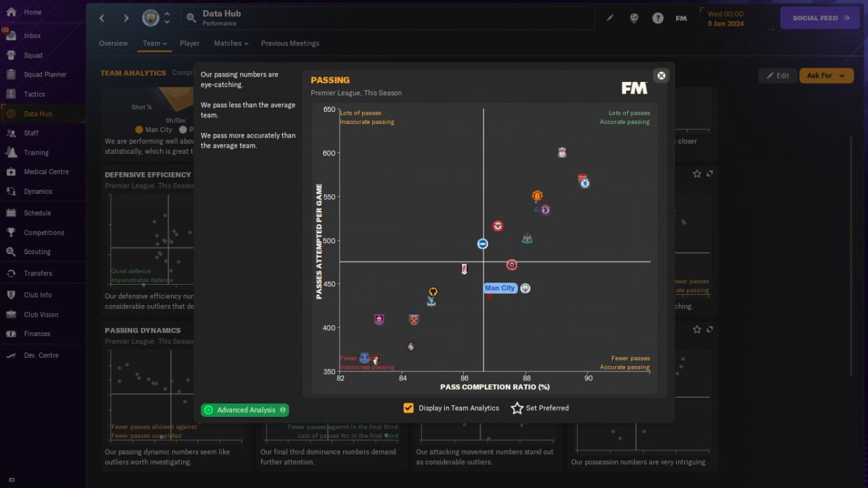Open the Dev. Centre sidebar icon
This screenshot has width=868, height=488.
(x=11, y=355)
